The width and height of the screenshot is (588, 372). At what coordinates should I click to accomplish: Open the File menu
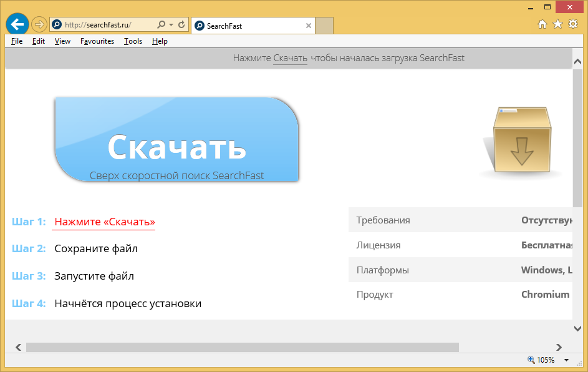pyautogui.click(x=17, y=41)
